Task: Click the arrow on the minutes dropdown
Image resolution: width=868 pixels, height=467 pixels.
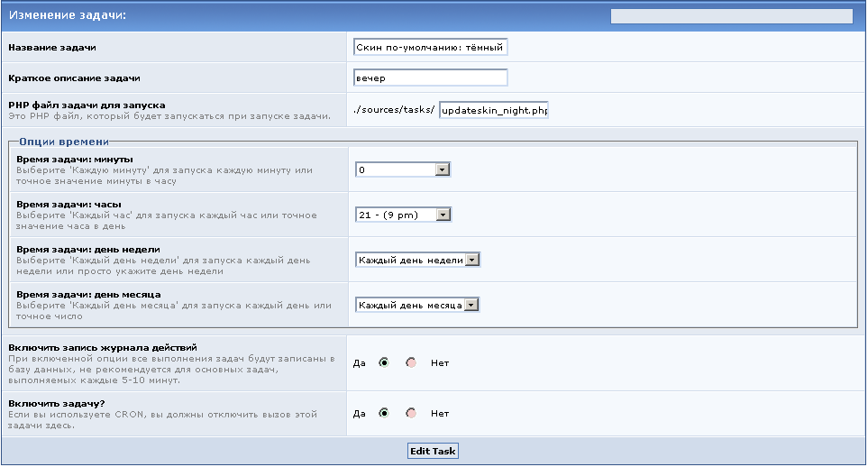Action: click(x=442, y=169)
